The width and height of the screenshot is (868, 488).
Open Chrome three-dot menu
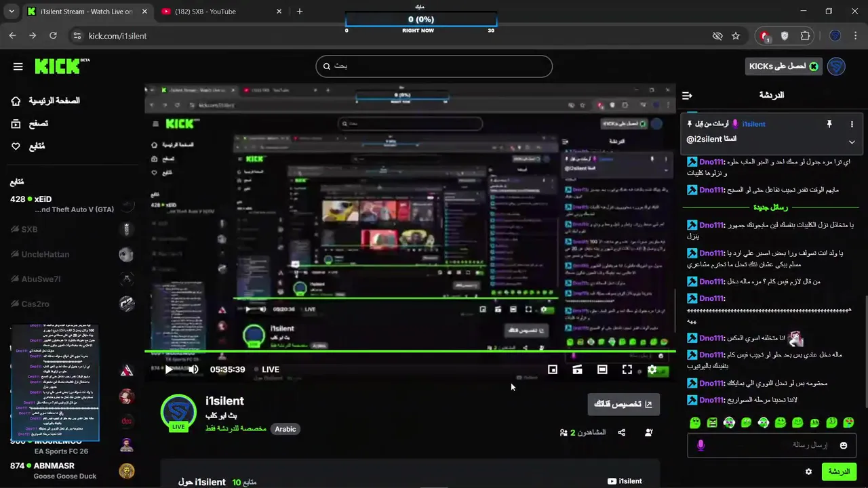click(x=854, y=36)
